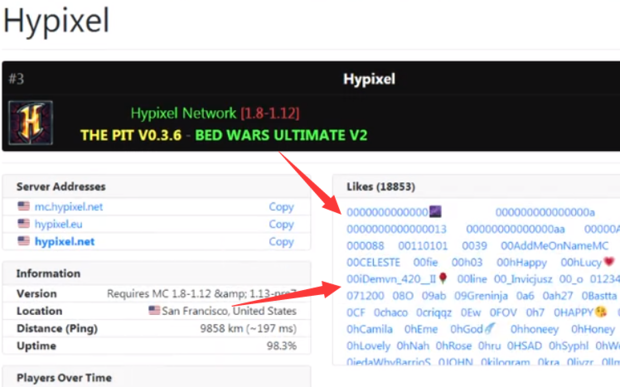The image size is (620, 387).
Task: Click the Hypixel server logo icon
Action: (x=31, y=123)
